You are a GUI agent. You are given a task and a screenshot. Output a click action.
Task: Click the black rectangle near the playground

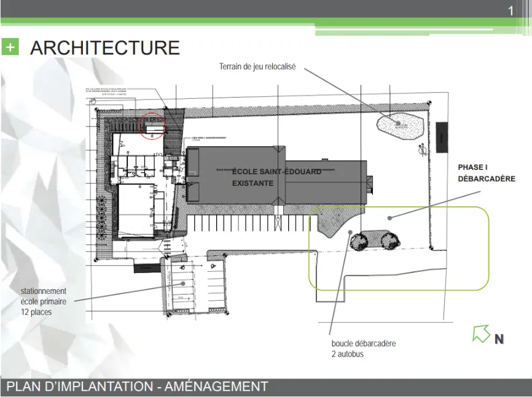[442, 137]
